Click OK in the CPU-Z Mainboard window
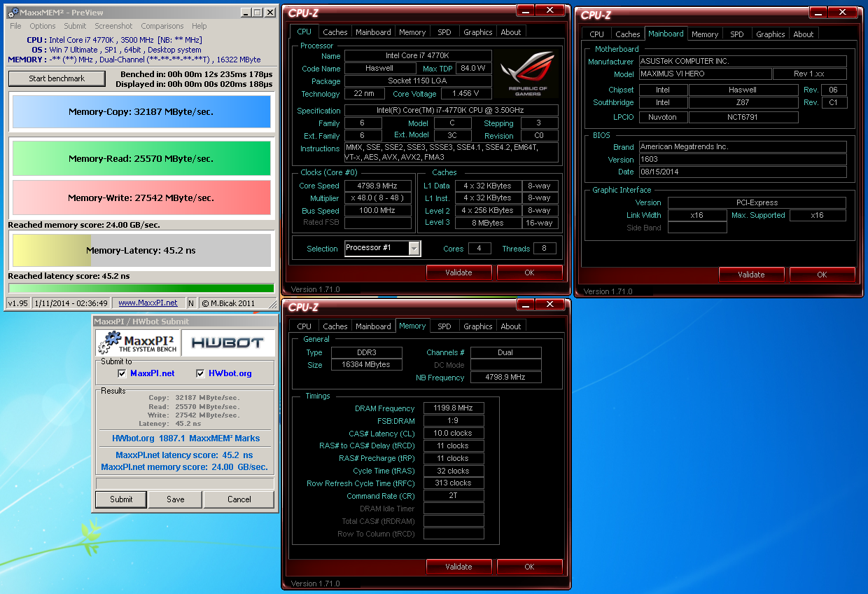Image resolution: width=868 pixels, height=594 pixels. [822, 275]
